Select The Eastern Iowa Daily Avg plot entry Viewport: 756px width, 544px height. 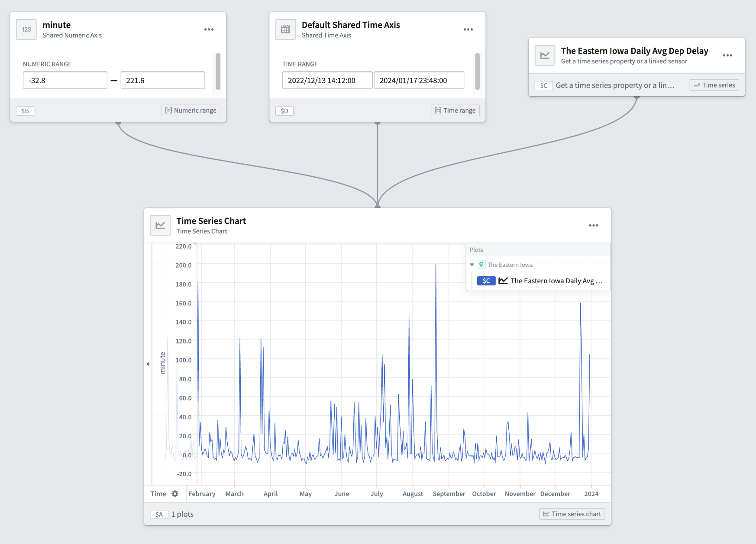coord(540,281)
